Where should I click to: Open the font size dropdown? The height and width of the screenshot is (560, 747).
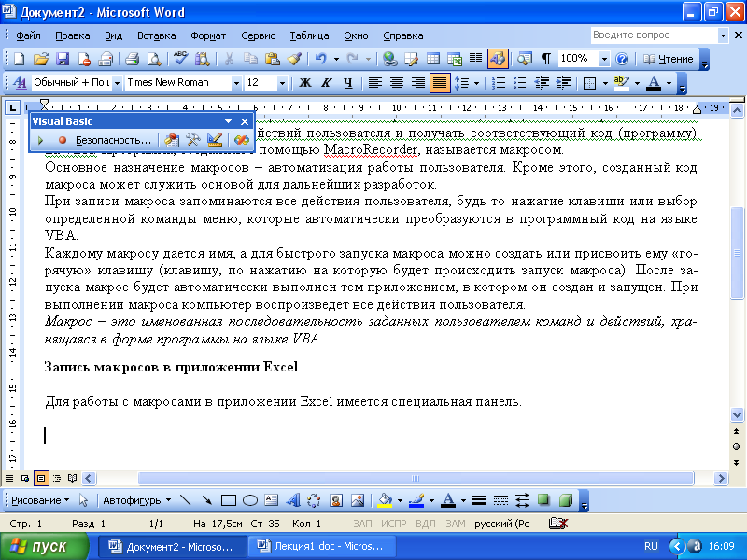tap(282, 83)
